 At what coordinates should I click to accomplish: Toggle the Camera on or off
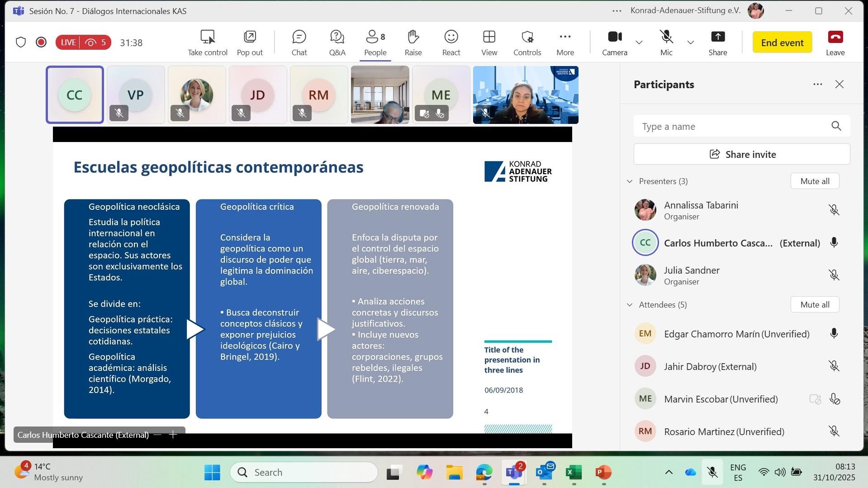click(614, 43)
